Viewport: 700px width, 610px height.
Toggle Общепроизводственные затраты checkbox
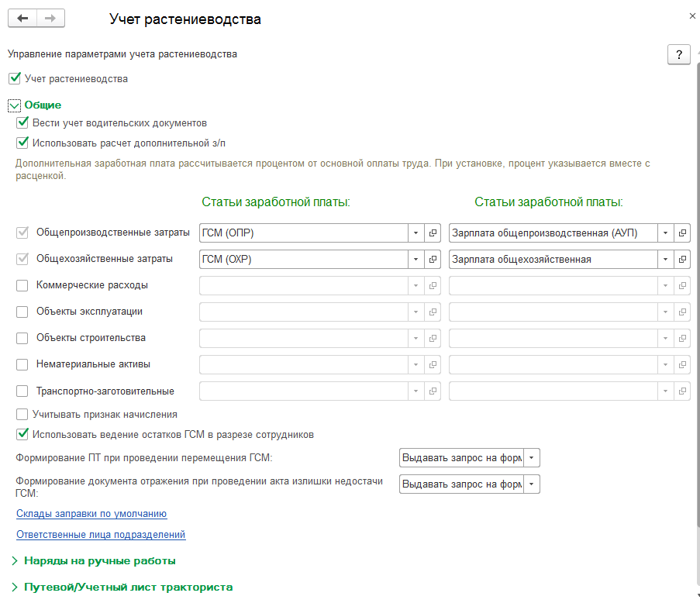[22, 233]
